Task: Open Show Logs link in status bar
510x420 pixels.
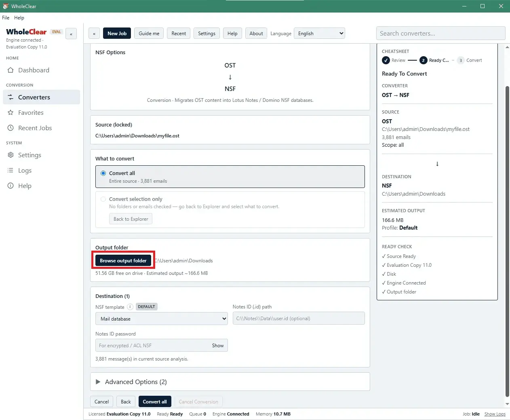Action: [495, 414]
